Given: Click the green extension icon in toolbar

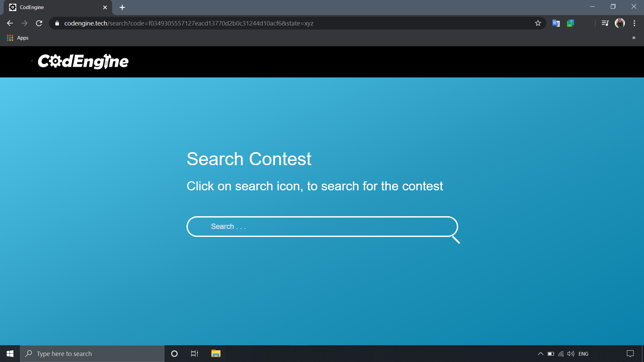Looking at the screenshot, I should point(570,23).
